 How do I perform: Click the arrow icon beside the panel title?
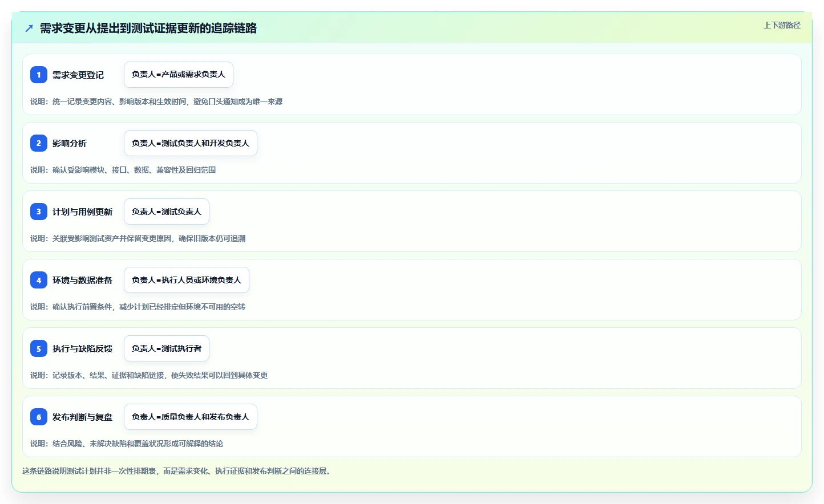pos(29,28)
